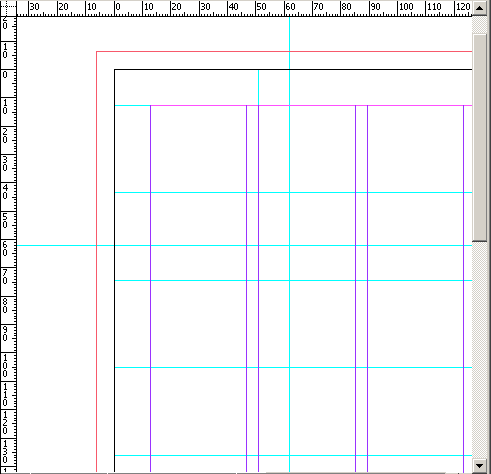The height and width of the screenshot is (474, 491).
Task: Click the scroll down arrow button
Action: click(x=480, y=465)
